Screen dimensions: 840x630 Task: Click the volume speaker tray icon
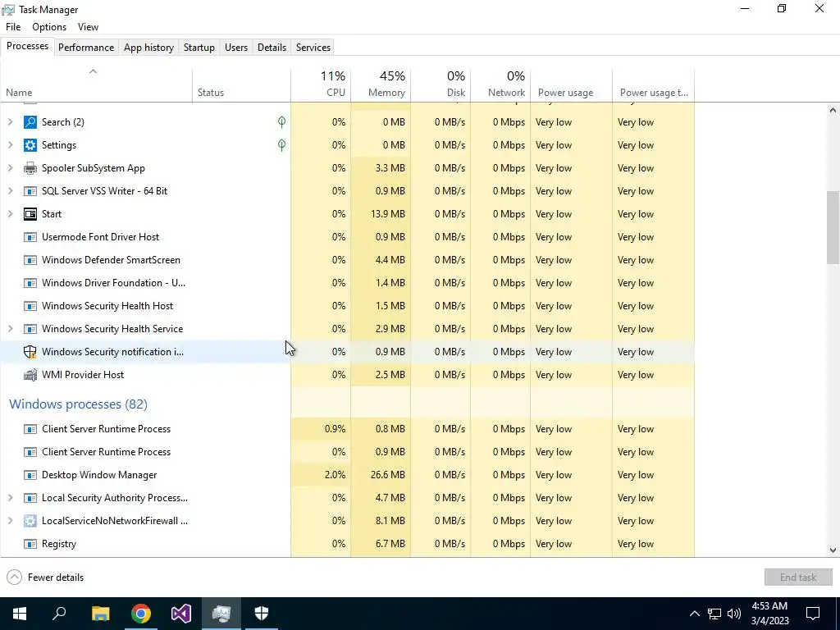(734, 614)
